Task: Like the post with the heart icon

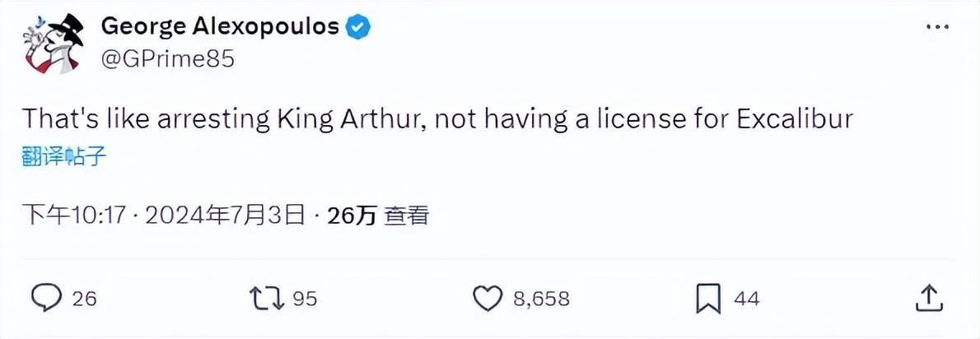Action: click(x=488, y=299)
